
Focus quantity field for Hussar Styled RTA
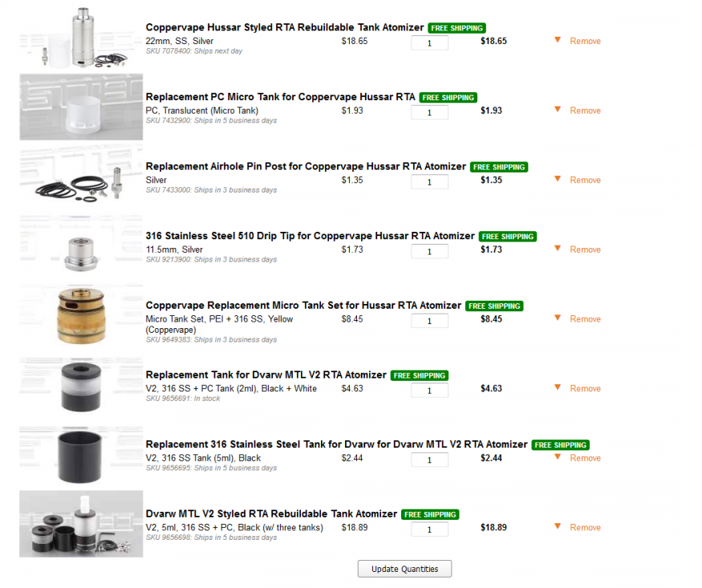tap(429, 43)
